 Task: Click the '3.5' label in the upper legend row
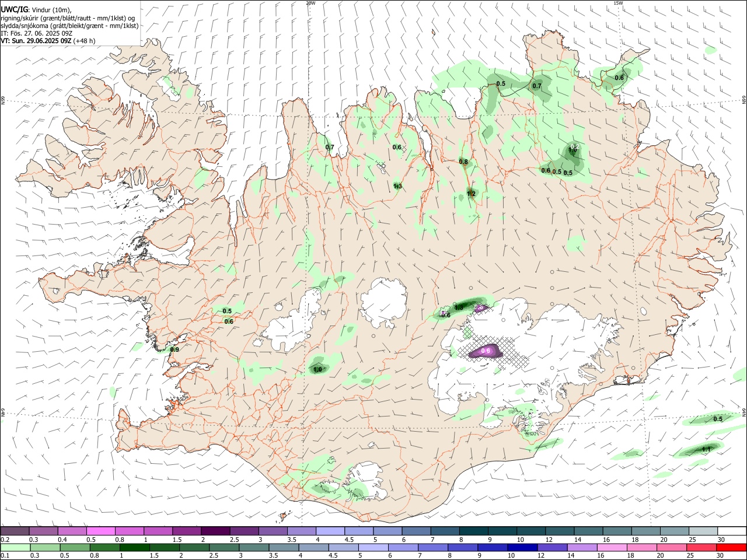291,540
